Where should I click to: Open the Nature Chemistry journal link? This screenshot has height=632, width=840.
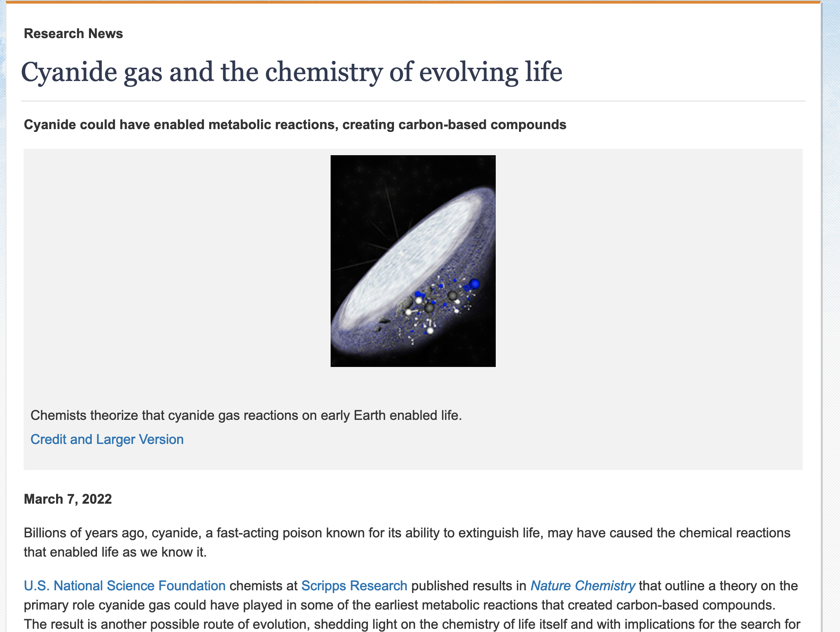(x=583, y=586)
